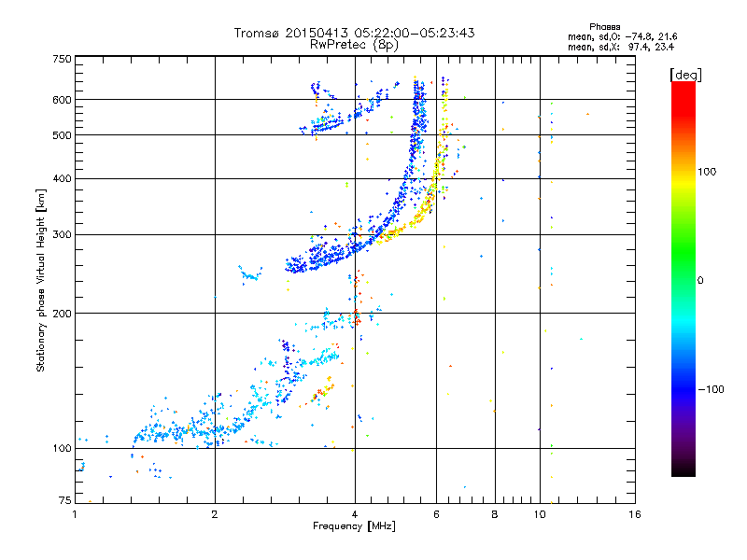The height and width of the screenshot is (560, 747).
Task: Click the 'RwPretec (8p)' subtitle
Action: [x=354, y=45]
